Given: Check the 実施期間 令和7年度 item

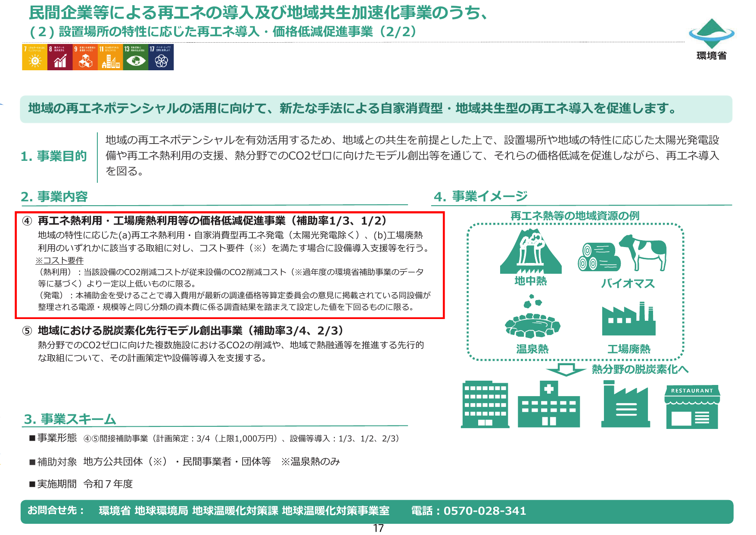Looking at the screenshot, I should pos(82,484).
